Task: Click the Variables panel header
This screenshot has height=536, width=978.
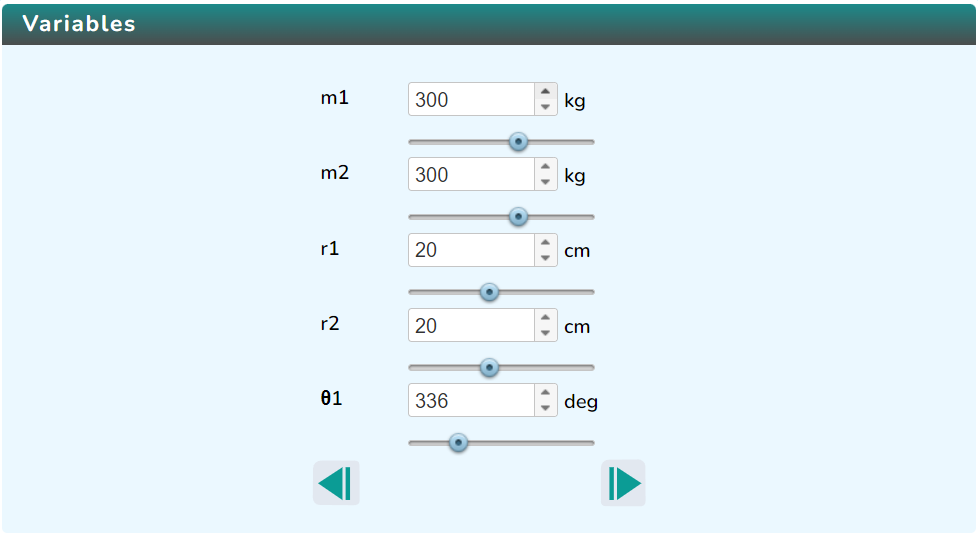Action: coord(489,24)
